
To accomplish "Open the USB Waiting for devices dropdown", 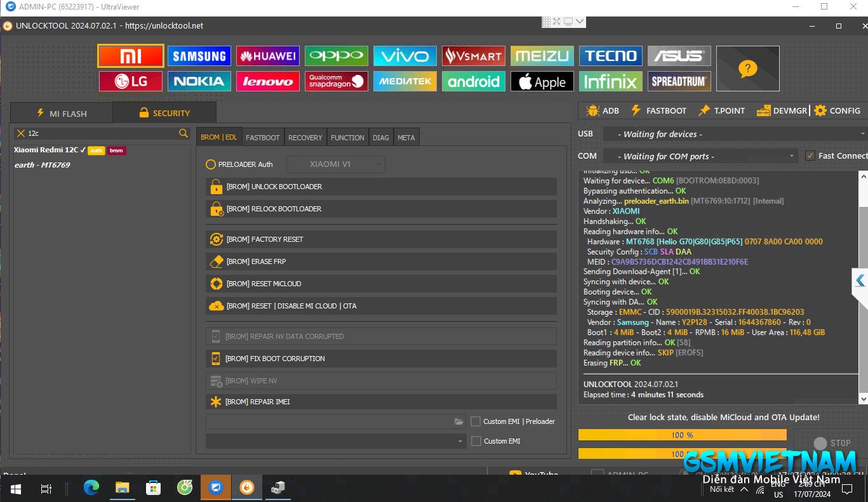I will [x=735, y=134].
